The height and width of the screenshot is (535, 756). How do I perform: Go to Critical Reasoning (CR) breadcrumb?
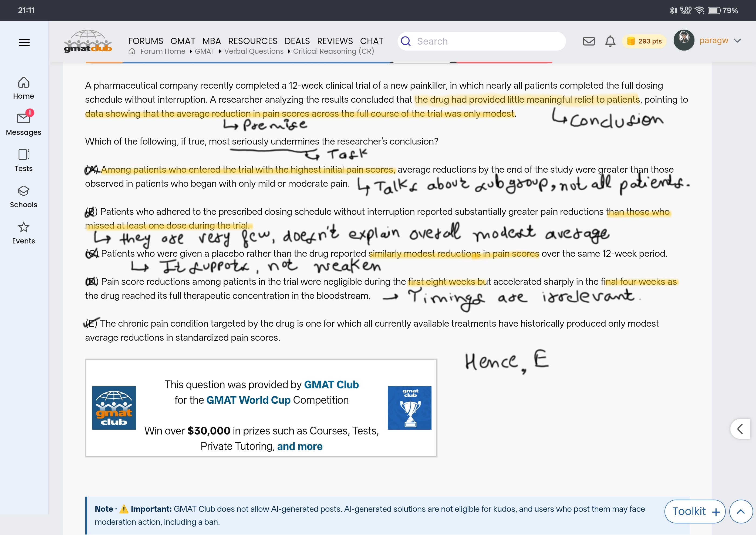pos(333,51)
